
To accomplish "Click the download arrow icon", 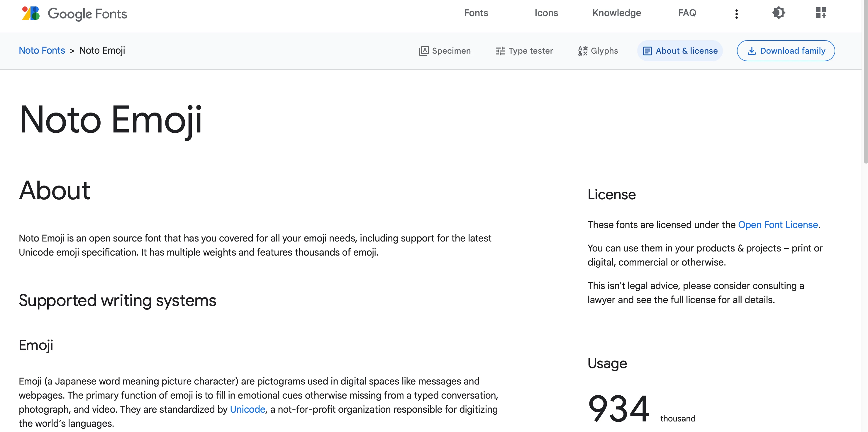I will click(x=751, y=51).
